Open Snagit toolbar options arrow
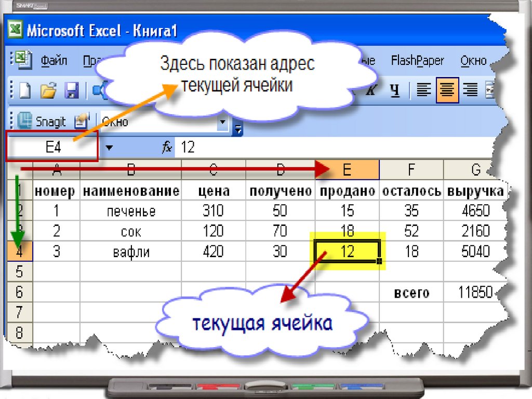The width and height of the screenshot is (532, 399). pyautogui.click(x=238, y=129)
